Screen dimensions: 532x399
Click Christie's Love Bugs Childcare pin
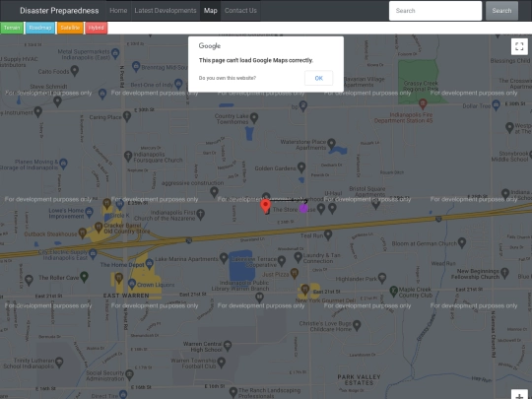[357, 325]
